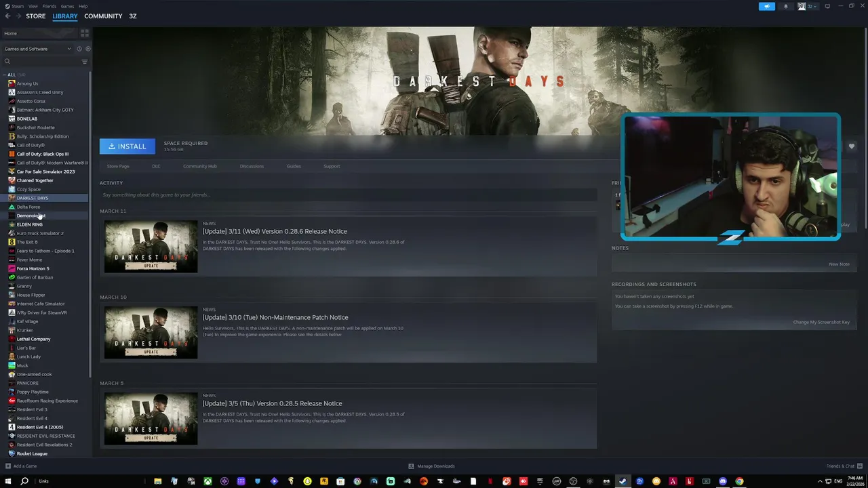868x488 pixels.
Task: Click Change My Screenshot Key
Action: click(x=821, y=322)
